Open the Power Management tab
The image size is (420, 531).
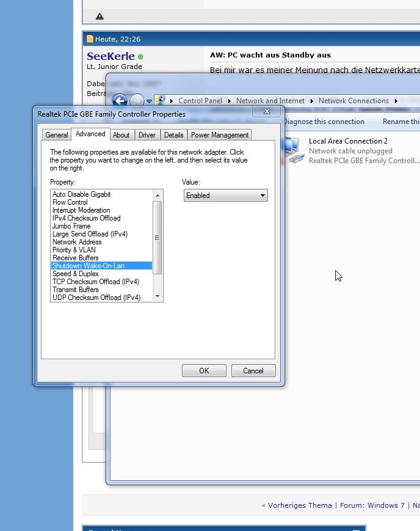tap(220, 135)
